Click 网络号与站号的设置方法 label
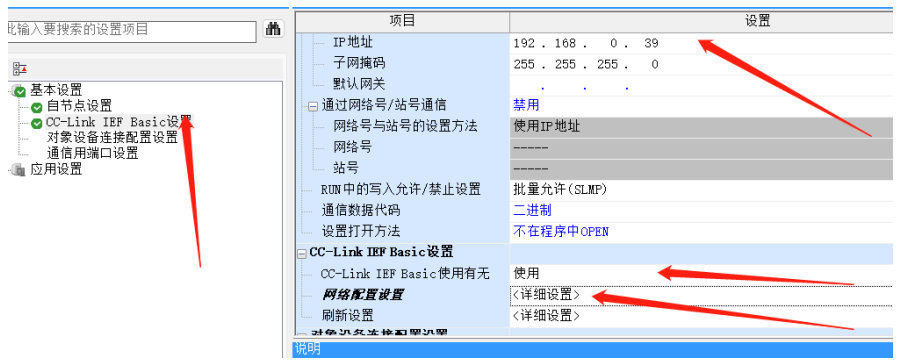Screen dimensions: 907x364 point(405,126)
